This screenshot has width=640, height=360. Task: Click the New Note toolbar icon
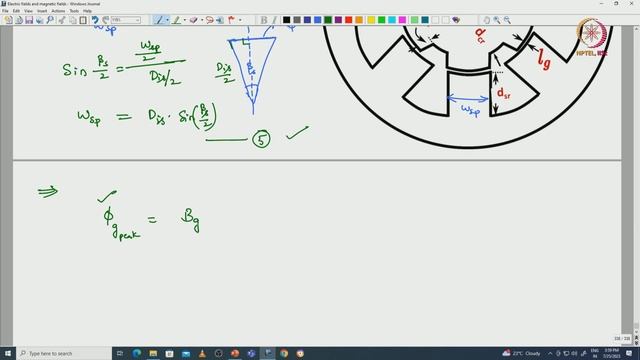point(8,20)
